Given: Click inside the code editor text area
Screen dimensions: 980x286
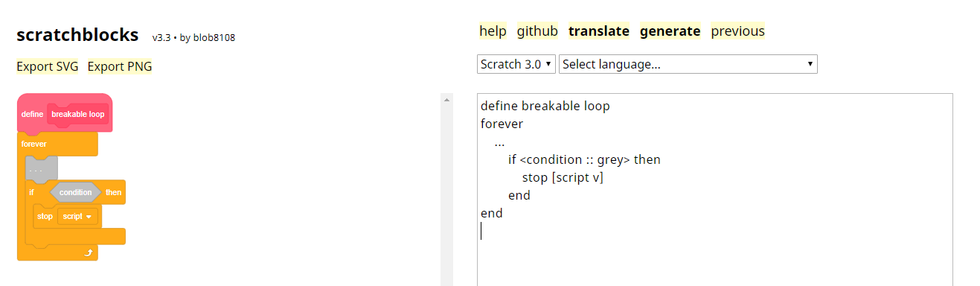Looking at the screenshot, I should [715, 189].
